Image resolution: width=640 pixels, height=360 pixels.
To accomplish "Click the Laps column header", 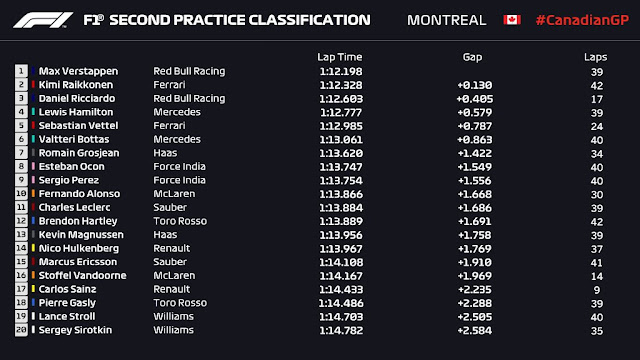I will click(596, 57).
